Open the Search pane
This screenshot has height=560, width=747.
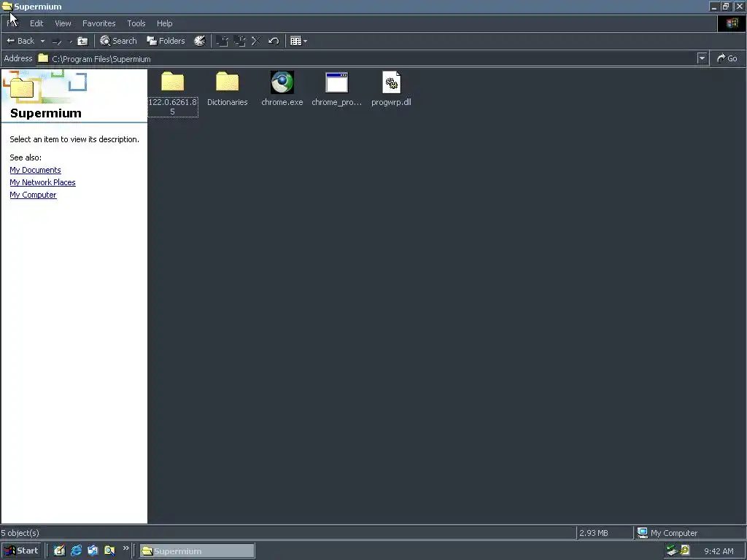click(x=118, y=41)
